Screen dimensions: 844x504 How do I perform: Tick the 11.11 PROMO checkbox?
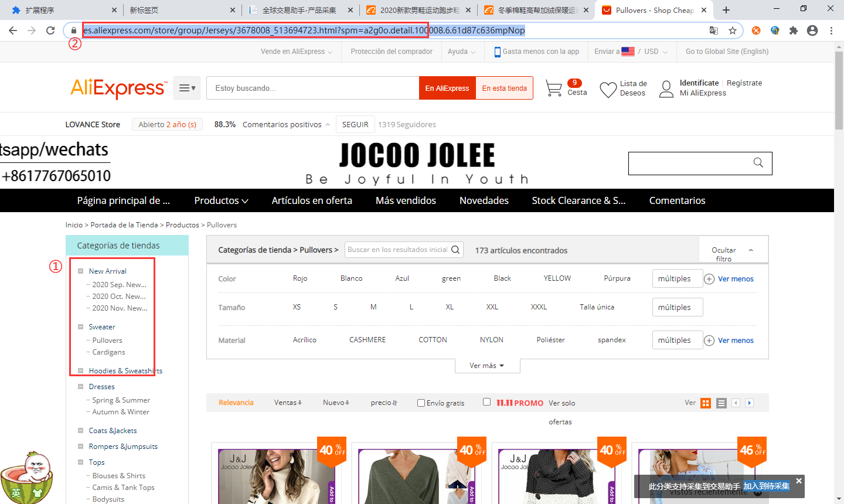click(486, 401)
